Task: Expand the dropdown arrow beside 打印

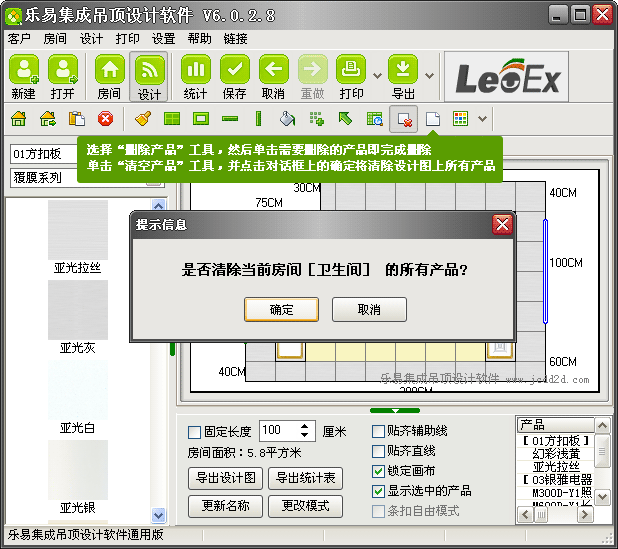Action: [377, 75]
